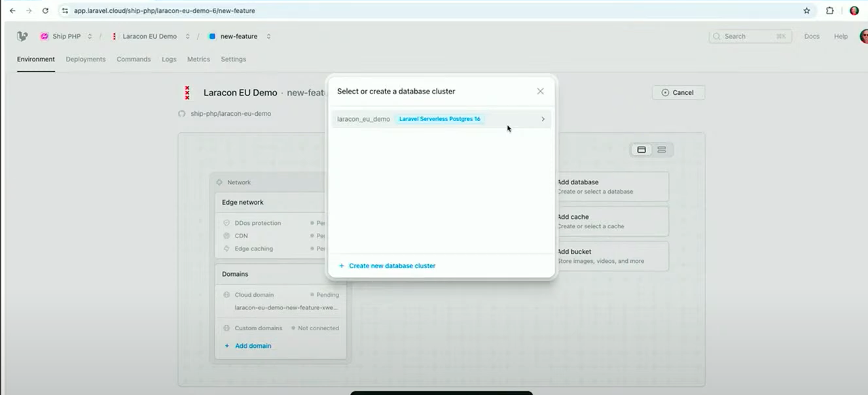868x395 pixels.
Task: Click the Custom domains globe icon
Action: [227, 328]
